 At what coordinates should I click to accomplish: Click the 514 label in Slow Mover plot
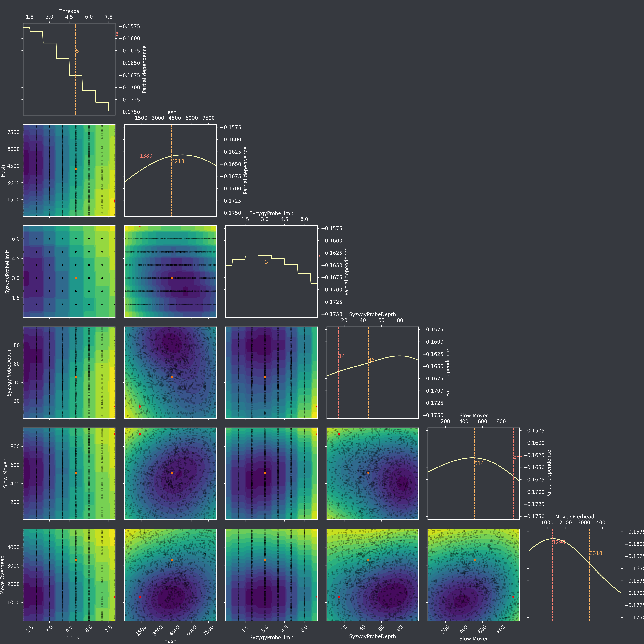pyautogui.click(x=479, y=463)
